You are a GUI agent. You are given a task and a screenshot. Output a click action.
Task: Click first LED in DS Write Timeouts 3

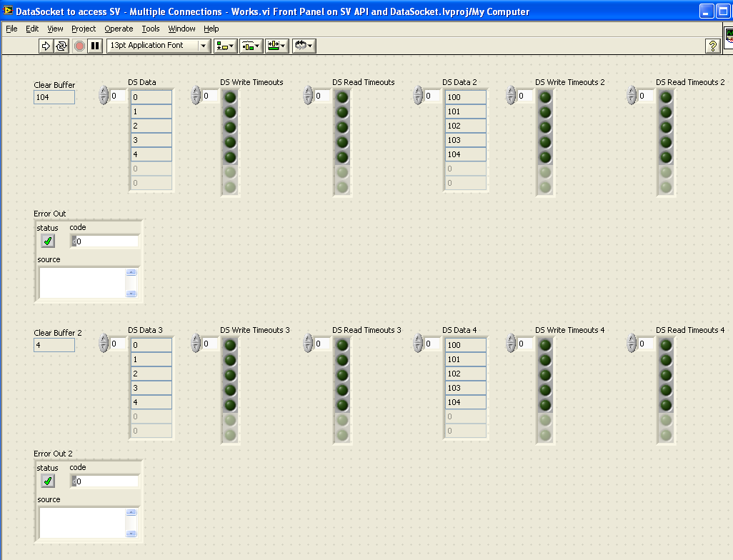point(230,346)
